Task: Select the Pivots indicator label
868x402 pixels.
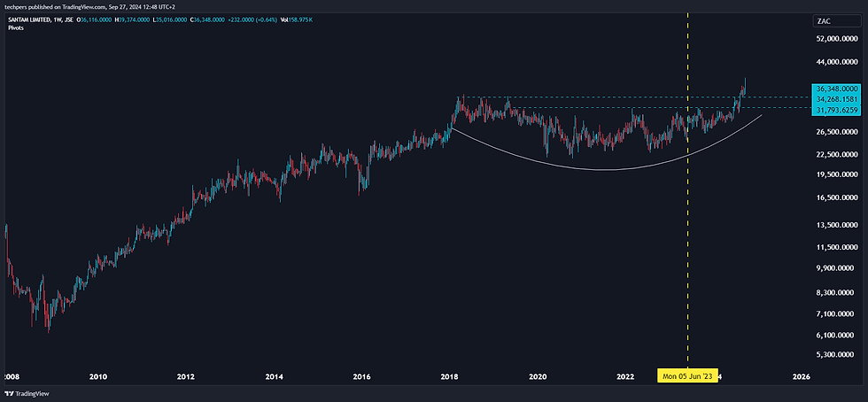Action: 16,28
